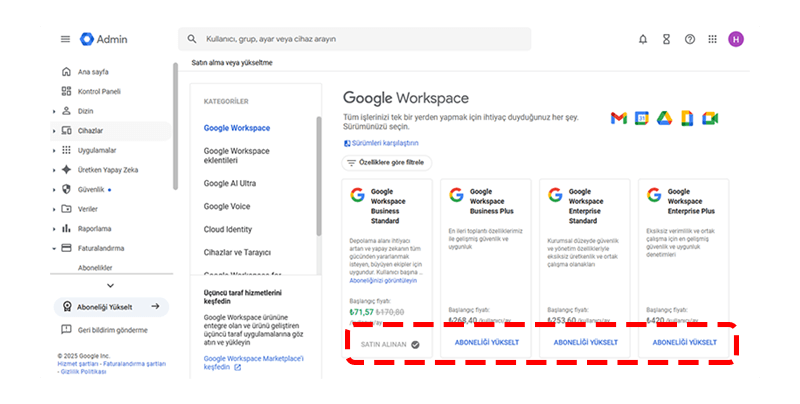Open Gizlilik Politikası footer link
The width and height of the screenshot is (800, 404).
point(84,372)
